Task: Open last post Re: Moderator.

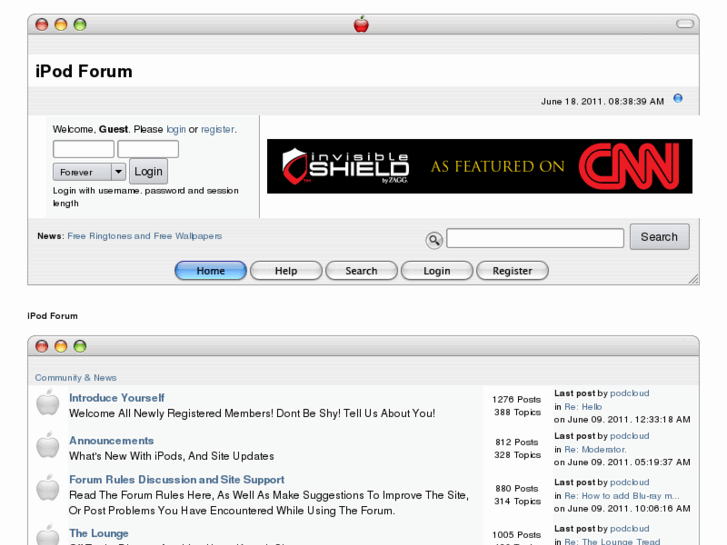Action: 595,449
